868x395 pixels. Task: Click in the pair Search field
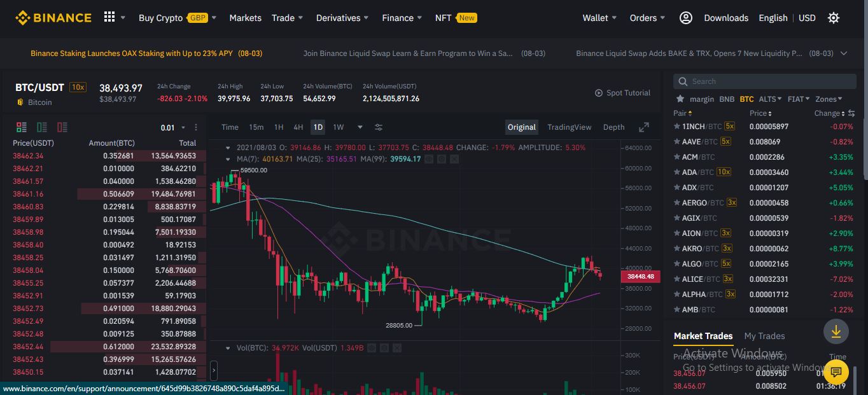pyautogui.click(x=765, y=81)
